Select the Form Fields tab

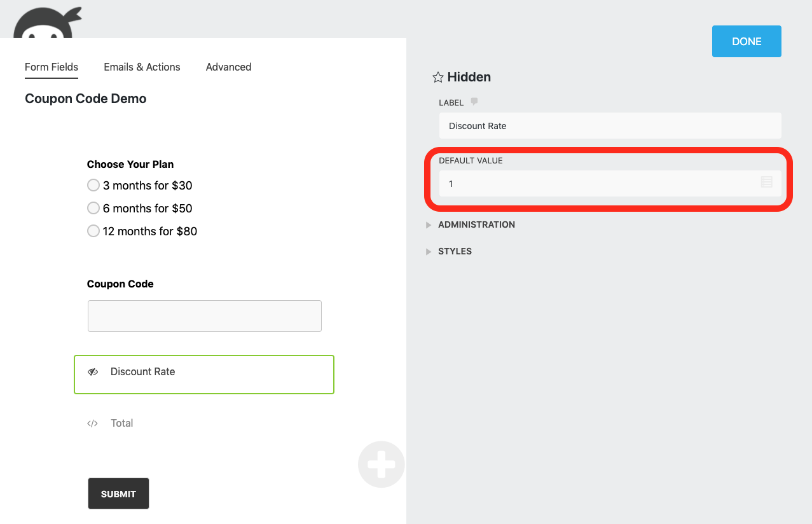coord(51,67)
